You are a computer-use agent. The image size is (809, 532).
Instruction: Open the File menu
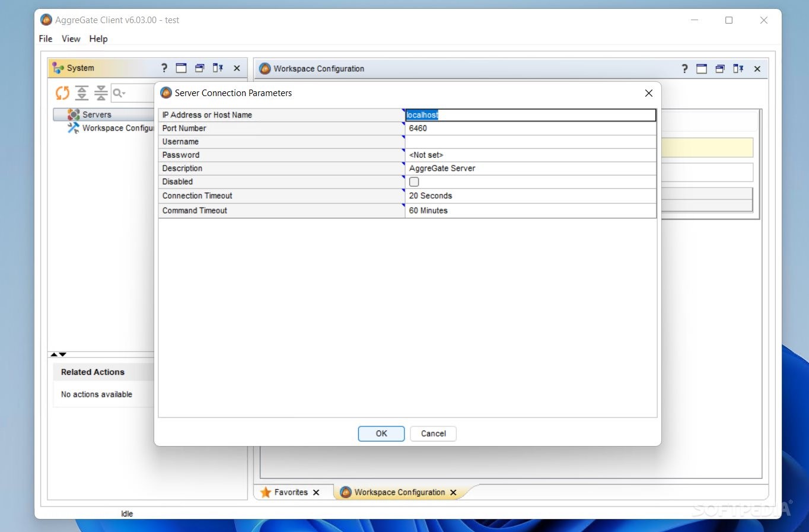point(46,39)
